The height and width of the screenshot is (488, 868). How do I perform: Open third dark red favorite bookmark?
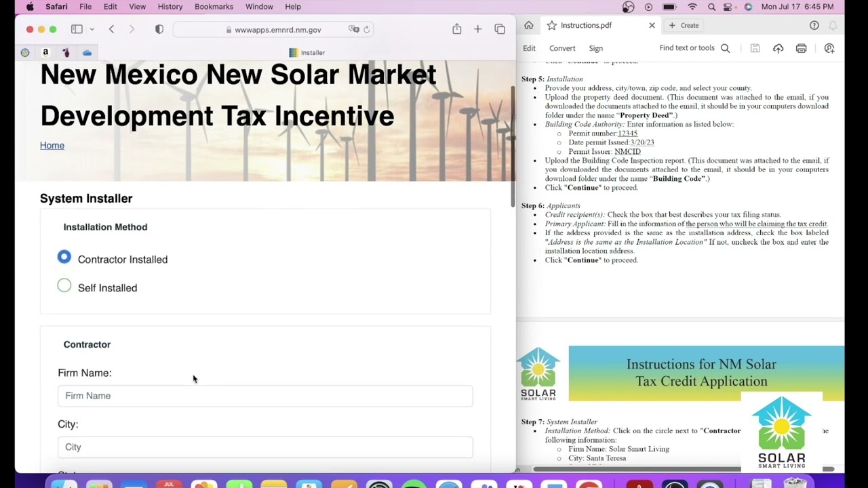(x=66, y=52)
